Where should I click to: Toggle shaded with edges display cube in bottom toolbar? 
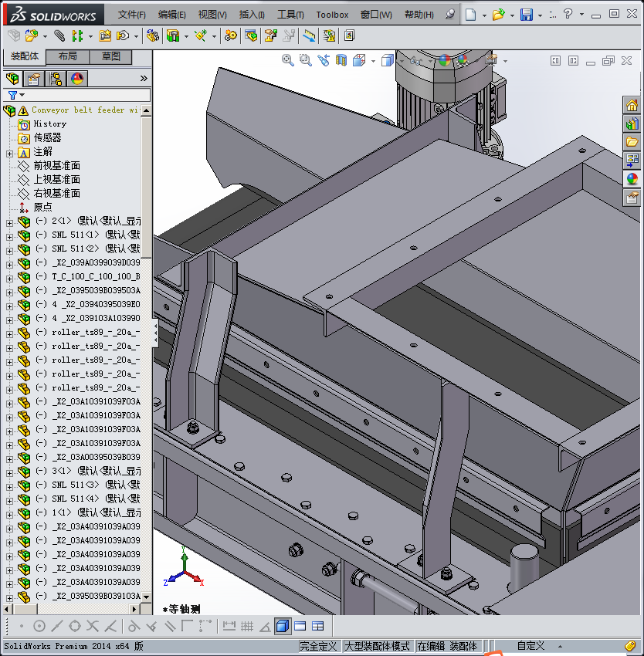[x=282, y=626]
